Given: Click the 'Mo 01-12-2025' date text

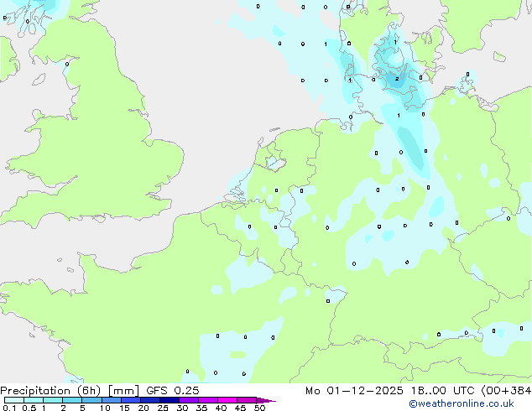Looking at the screenshot, I should click(x=354, y=391).
